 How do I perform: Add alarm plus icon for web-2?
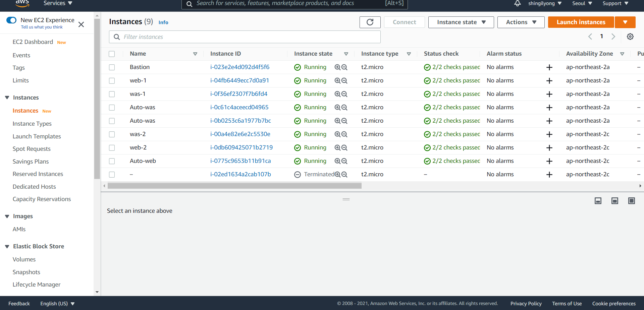point(549,148)
